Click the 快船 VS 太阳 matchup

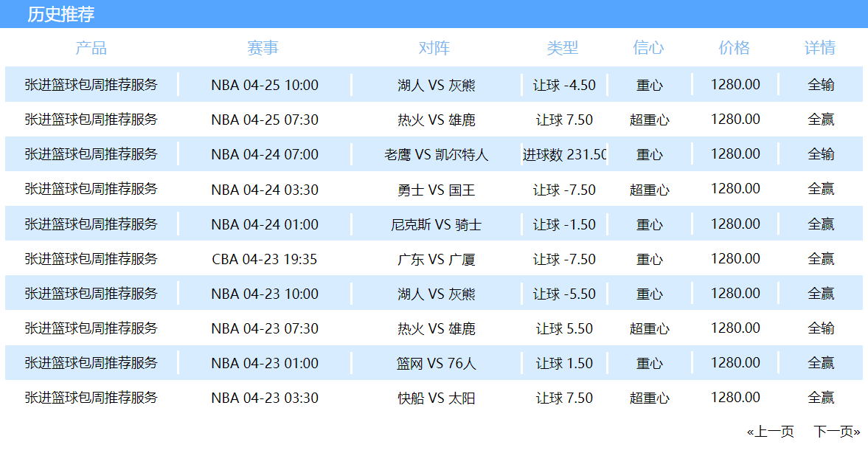click(437, 398)
